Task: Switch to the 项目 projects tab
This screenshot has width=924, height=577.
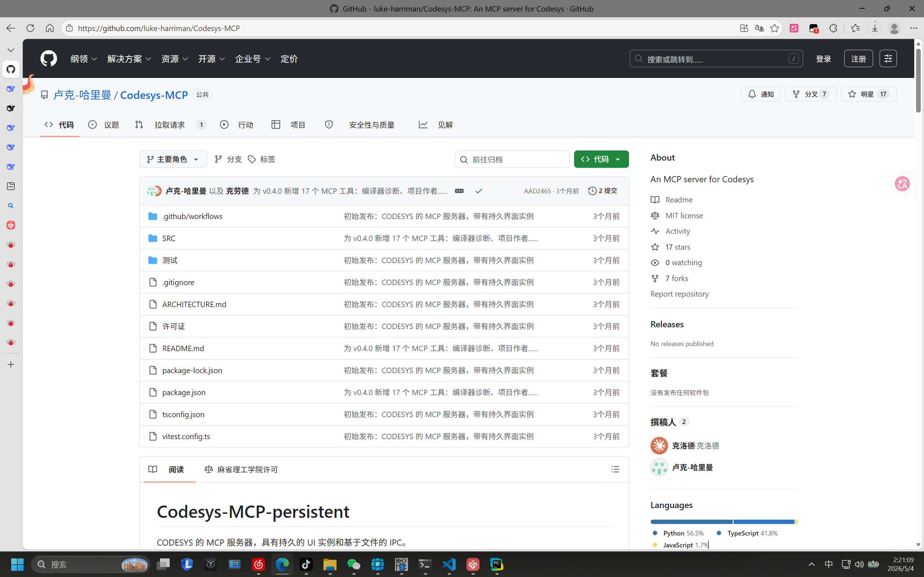Action: coord(288,125)
